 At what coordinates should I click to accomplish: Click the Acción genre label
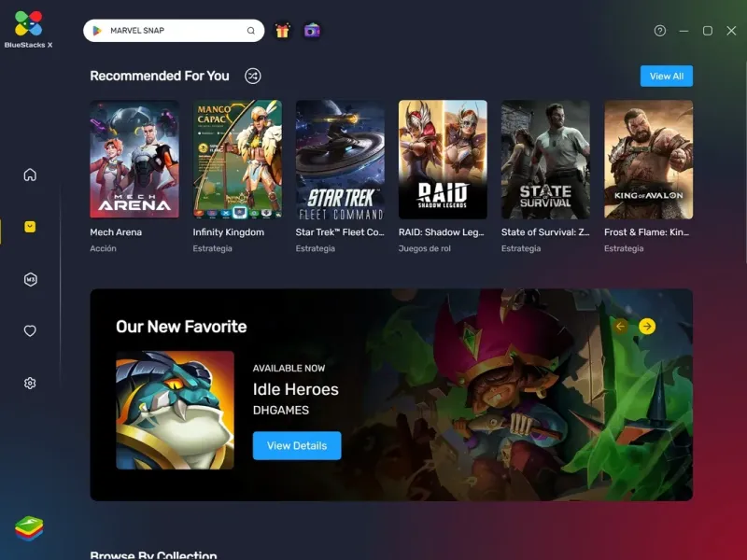click(103, 248)
